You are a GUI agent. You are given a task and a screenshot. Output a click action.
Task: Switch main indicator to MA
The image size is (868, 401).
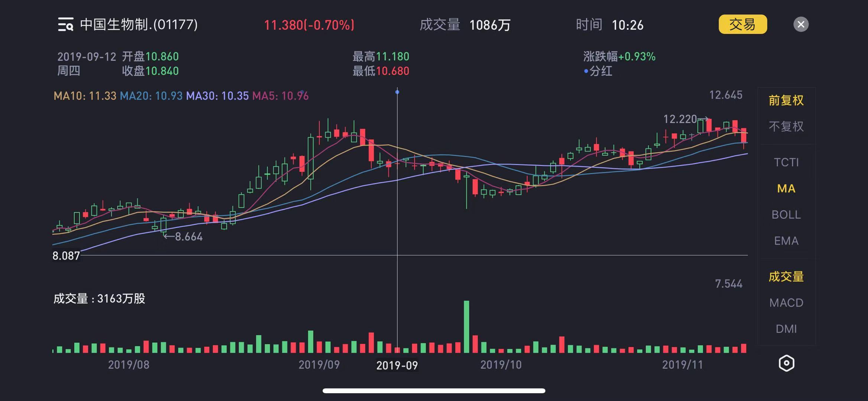[786, 189]
